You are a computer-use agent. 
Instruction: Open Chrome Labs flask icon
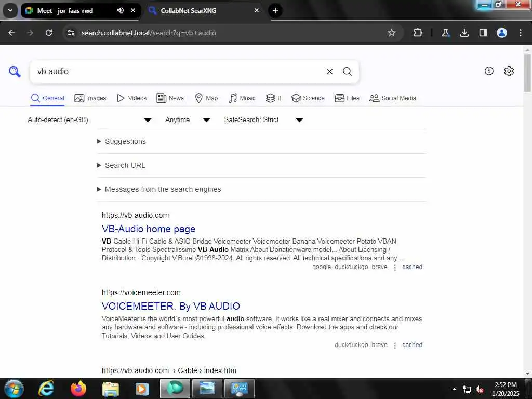coord(445,33)
